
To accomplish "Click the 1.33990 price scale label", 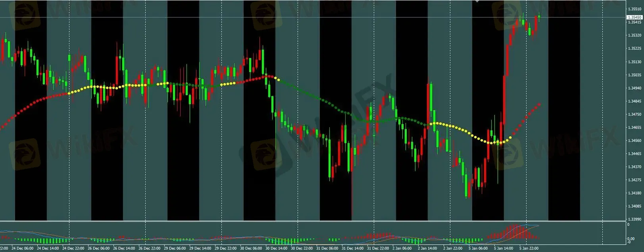I will 634,219.
